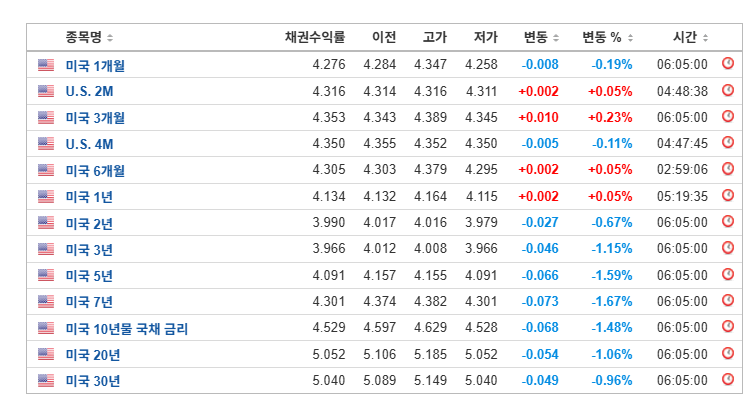This screenshot has width=754, height=409.
Task: Sort by the 변동 % column arrows
Action: [630, 37]
